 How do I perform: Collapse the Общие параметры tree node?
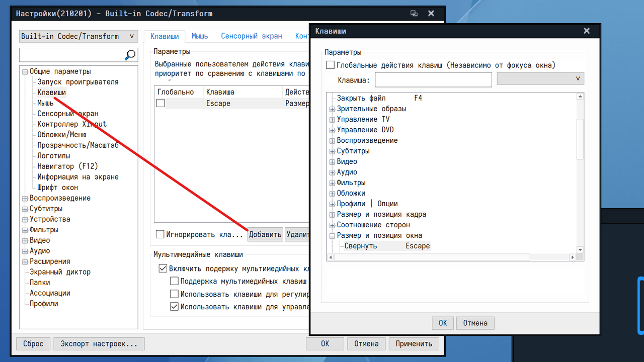pos(25,72)
